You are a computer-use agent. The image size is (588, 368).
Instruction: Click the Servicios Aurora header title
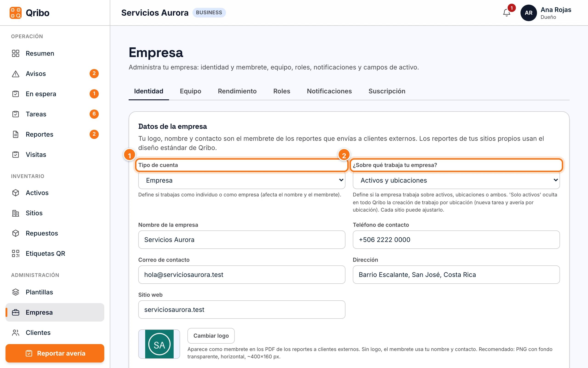pos(155,13)
